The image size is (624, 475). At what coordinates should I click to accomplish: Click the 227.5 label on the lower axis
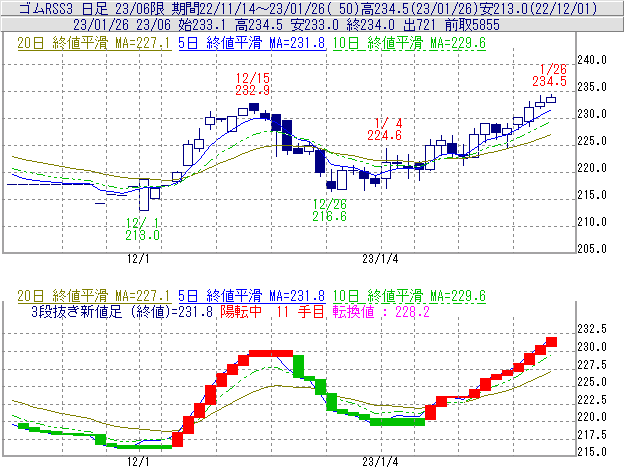pos(592,364)
